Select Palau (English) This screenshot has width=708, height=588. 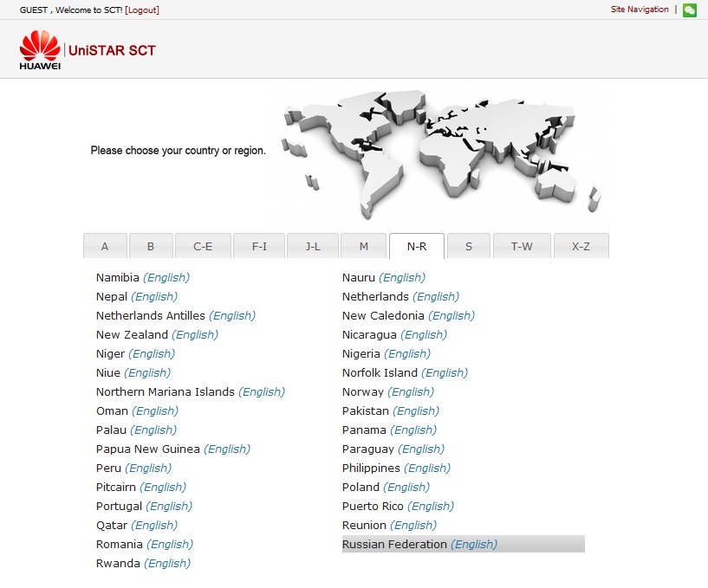(136, 430)
